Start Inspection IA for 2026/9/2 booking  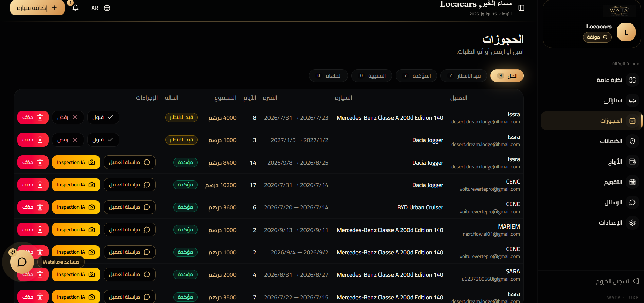click(76, 252)
